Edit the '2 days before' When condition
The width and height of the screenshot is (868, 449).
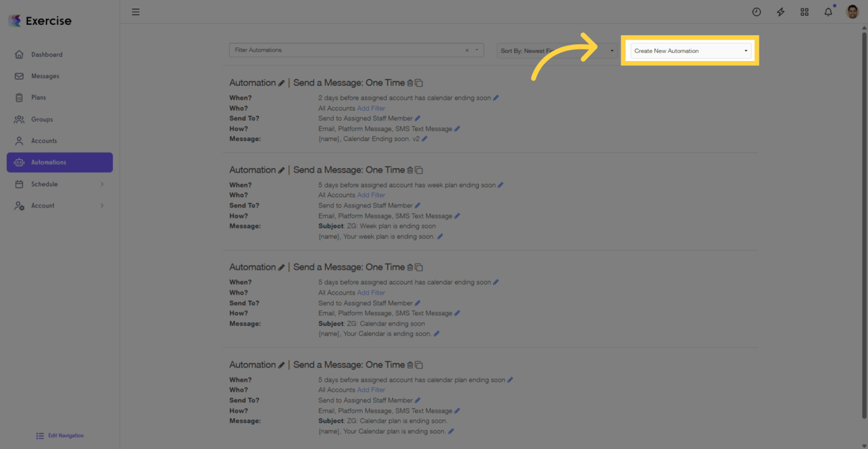(496, 98)
